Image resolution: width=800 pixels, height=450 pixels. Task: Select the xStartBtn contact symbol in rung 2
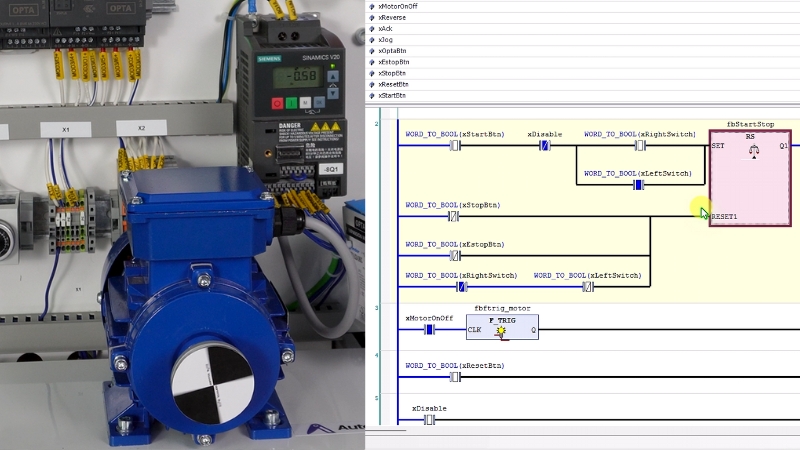455,146
